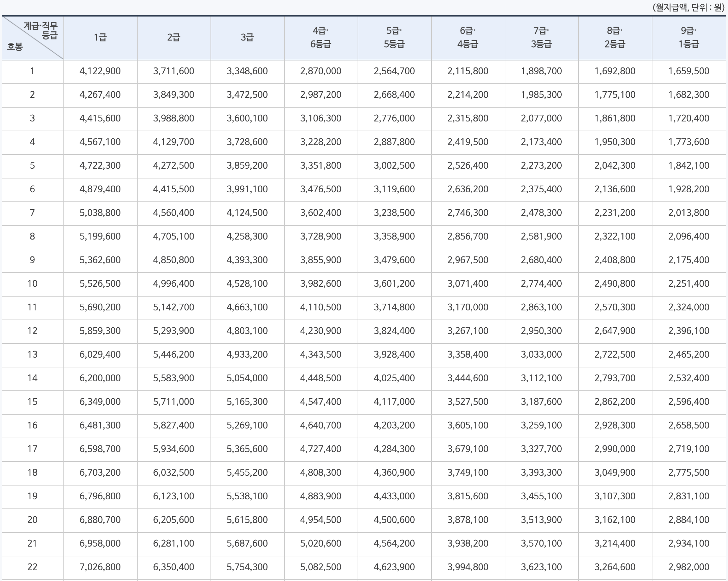Click the cell showing 6,200,000
The height and width of the screenshot is (581, 728).
point(100,378)
